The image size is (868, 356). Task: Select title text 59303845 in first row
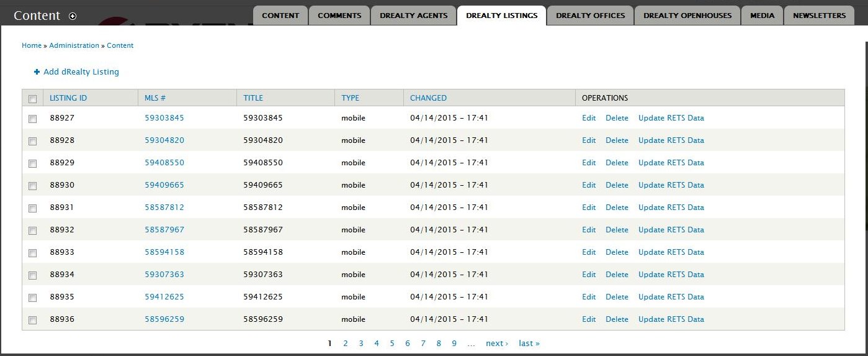(263, 118)
